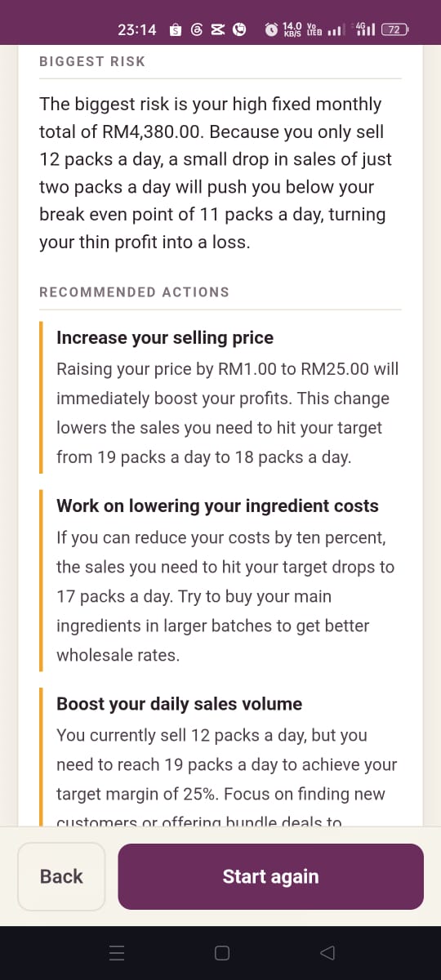Tap the system back triangle icon
This screenshot has width=441, height=980.
(x=327, y=953)
